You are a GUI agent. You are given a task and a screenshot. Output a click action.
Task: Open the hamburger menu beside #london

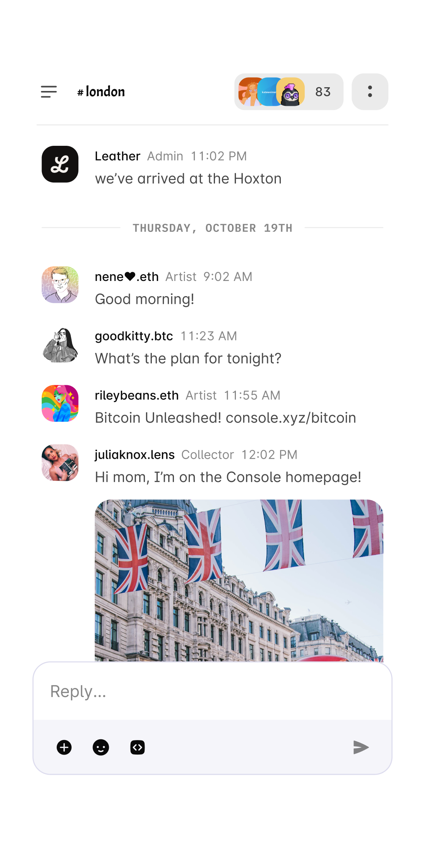(49, 92)
